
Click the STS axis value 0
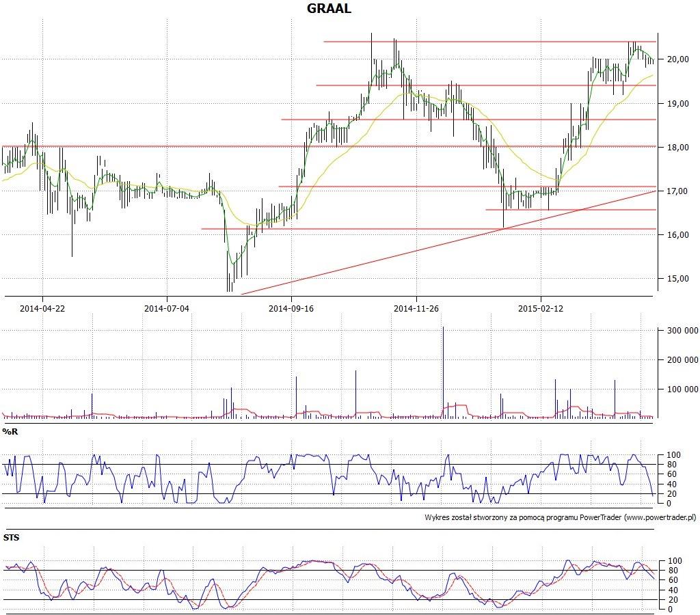click(670, 610)
